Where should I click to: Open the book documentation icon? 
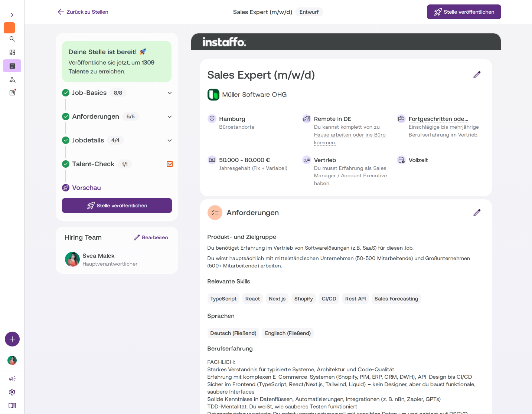point(12,405)
